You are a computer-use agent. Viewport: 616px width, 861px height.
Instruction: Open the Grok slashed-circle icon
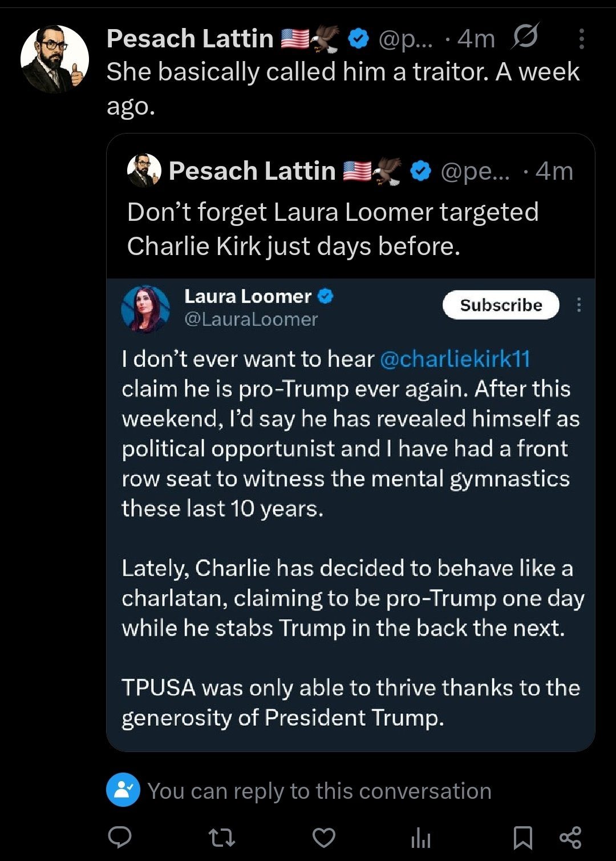tap(524, 38)
